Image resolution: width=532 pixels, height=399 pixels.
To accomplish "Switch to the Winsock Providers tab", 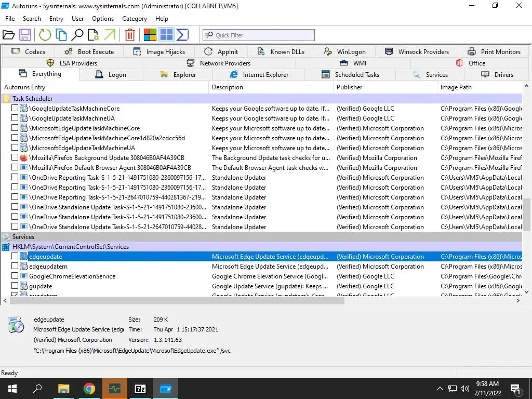I will pos(417,51).
